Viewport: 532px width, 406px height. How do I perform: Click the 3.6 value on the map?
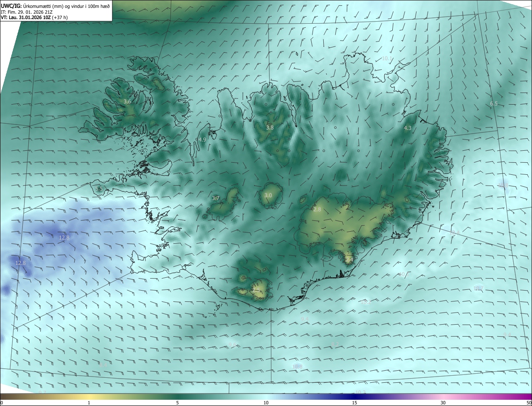(128, 101)
